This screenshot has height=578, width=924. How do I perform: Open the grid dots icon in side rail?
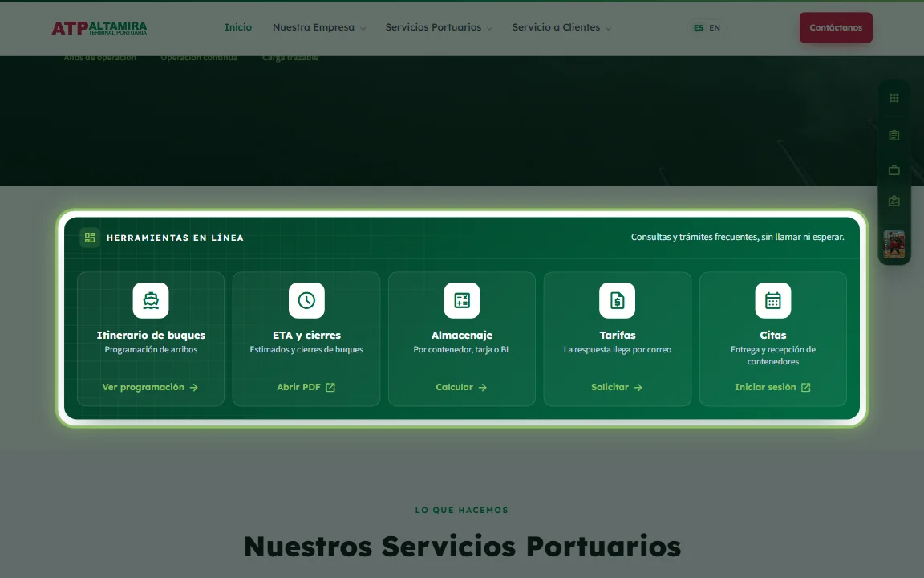tap(894, 98)
